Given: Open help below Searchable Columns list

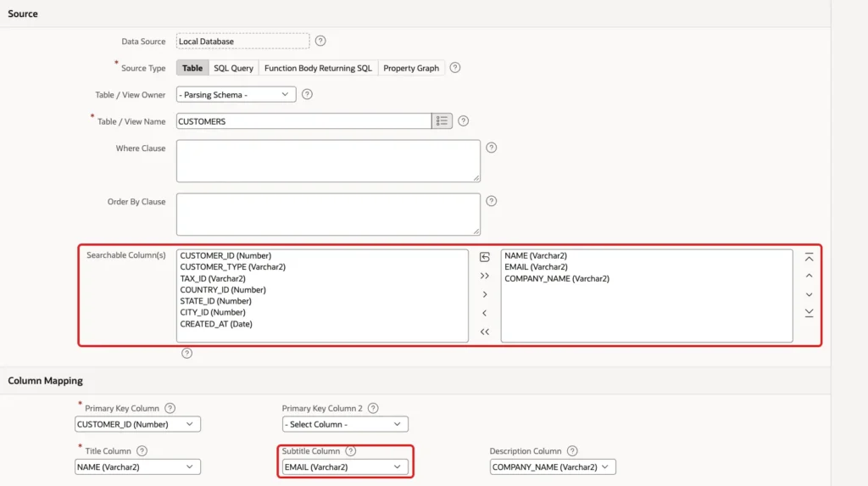Looking at the screenshot, I should click(x=186, y=353).
